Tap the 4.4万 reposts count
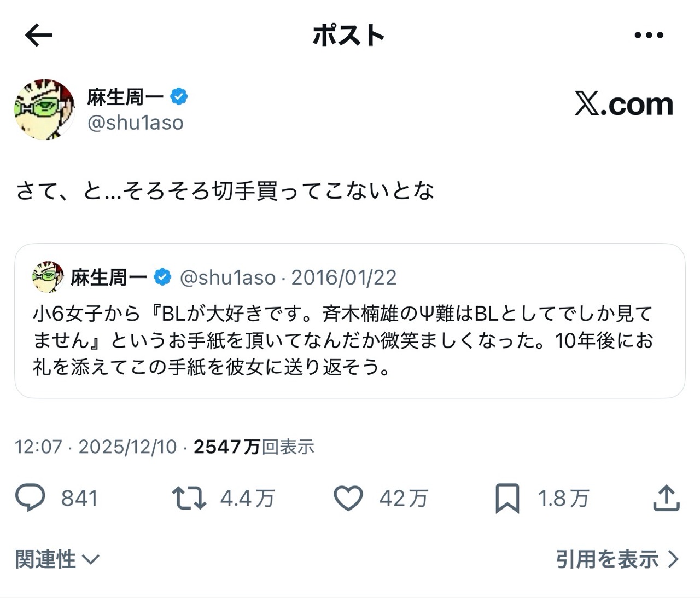Image resolution: width=700 pixels, height=602 pixels. (247, 499)
